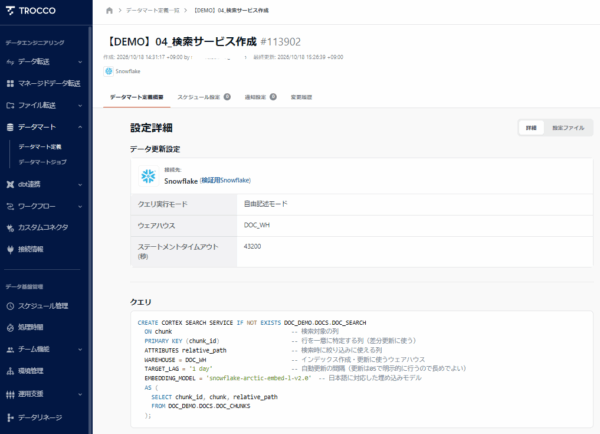Click the 処理時間 sidebar icon

(x=10, y=328)
